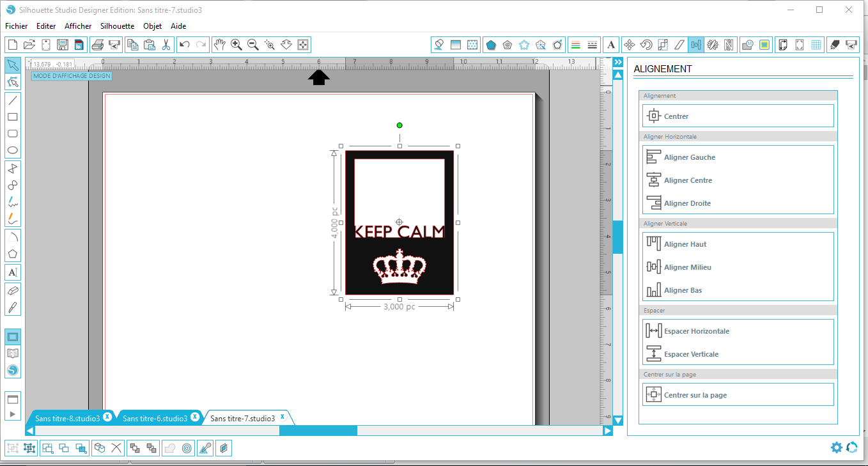
Task: Print the design using the printer icon
Action: pyautogui.click(x=97, y=45)
